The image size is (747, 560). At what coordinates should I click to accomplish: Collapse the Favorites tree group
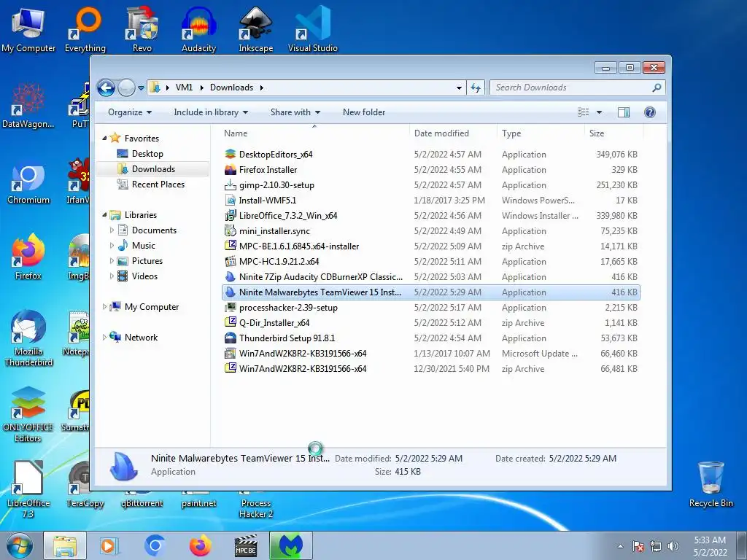click(x=104, y=138)
